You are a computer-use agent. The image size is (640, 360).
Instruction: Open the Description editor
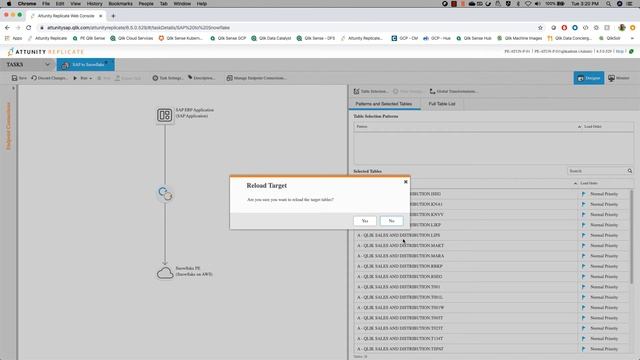tap(201, 78)
